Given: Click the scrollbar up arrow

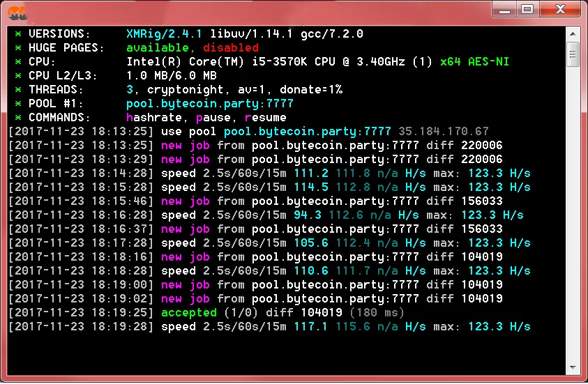Looking at the screenshot, I should pos(573,33).
